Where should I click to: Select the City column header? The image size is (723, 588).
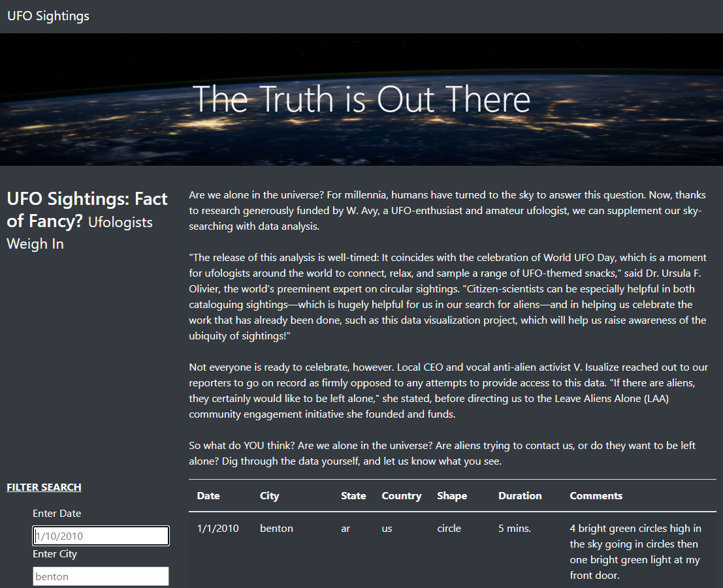coord(269,496)
